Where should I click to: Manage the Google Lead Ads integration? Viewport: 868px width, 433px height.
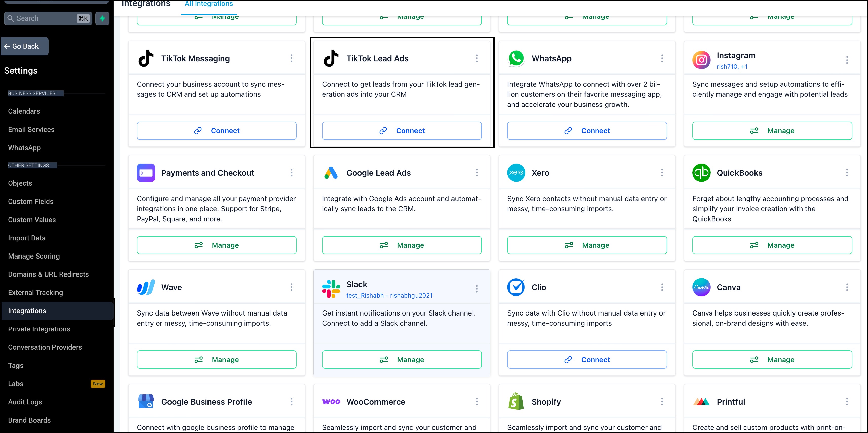coord(402,245)
